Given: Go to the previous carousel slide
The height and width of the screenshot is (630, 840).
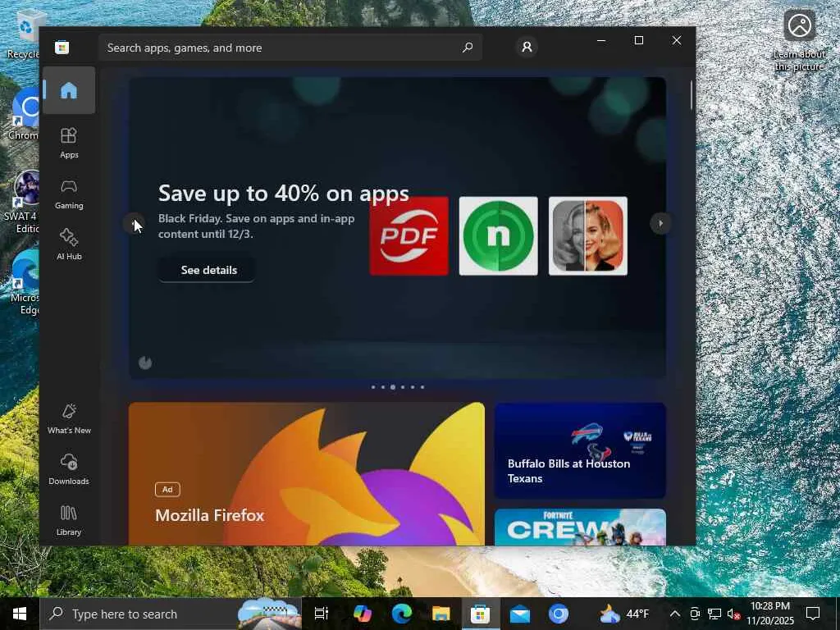Looking at the screenshot, I should coord(134,223).
